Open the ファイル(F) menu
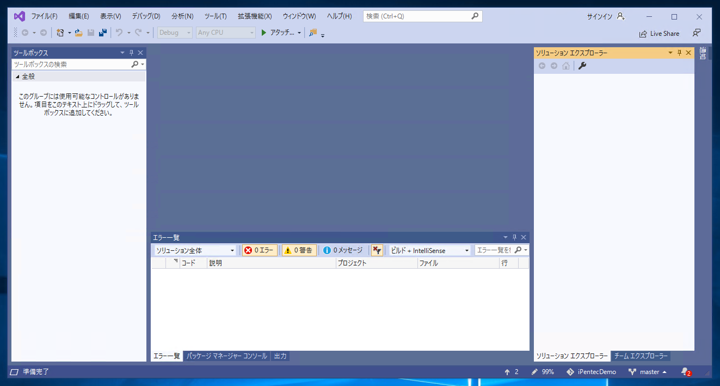Screen dimensions: 720x386 click(44, 16)
